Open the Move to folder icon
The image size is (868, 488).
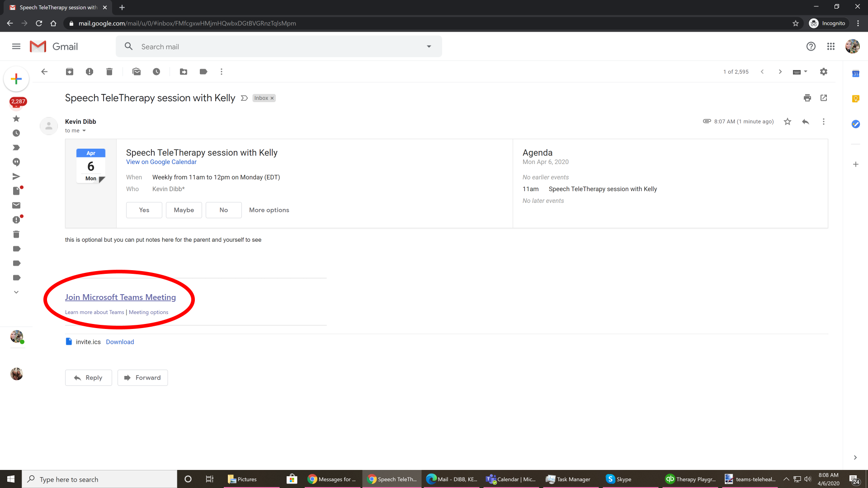184,71
